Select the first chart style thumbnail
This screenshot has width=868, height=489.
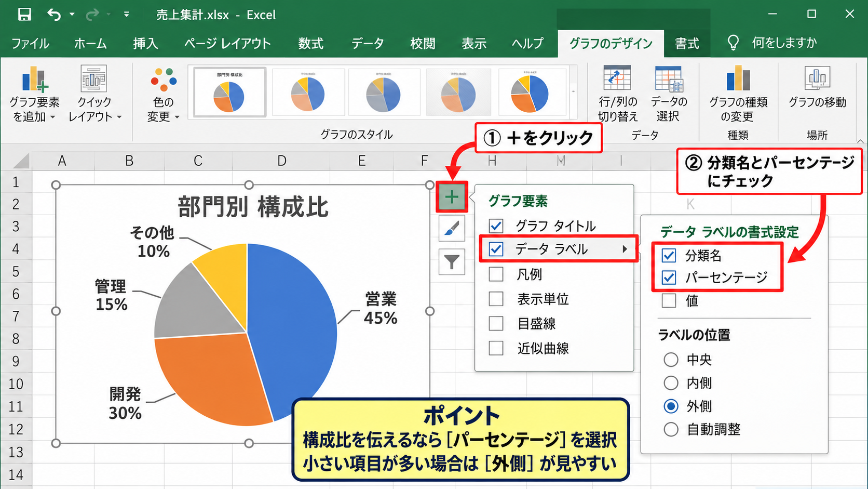tap(229, 92)
